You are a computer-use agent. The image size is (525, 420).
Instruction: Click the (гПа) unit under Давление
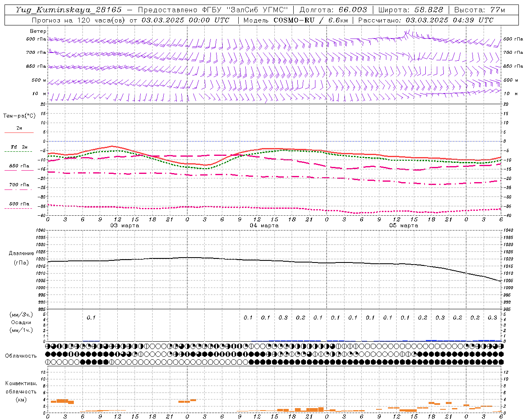tap(21, 263)
